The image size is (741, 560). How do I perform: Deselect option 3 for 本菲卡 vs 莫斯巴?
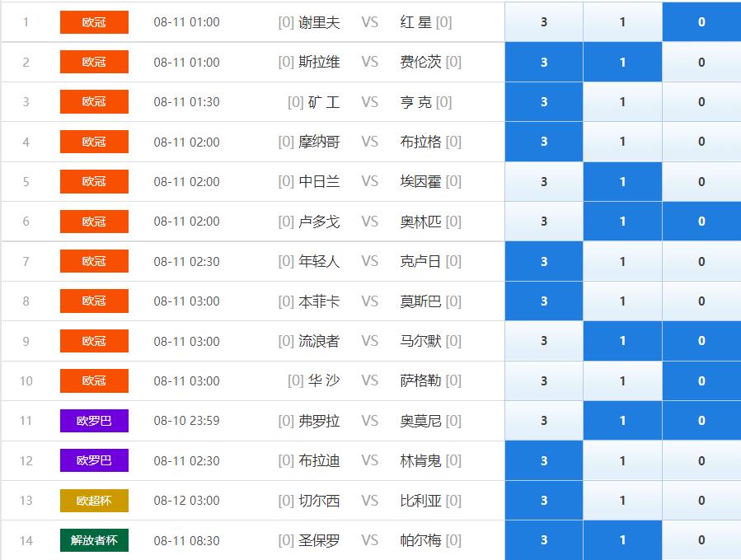click(544, 301)
